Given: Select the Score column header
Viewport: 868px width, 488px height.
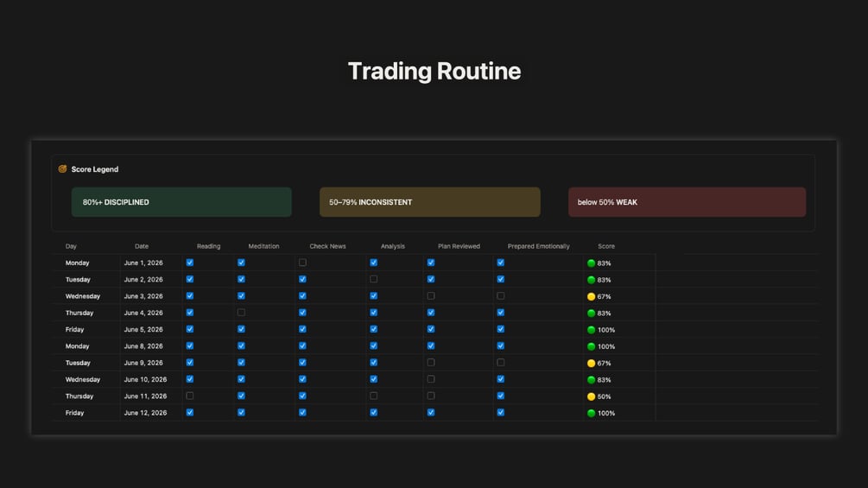Looking at the screenshot, I should point(606,246).
